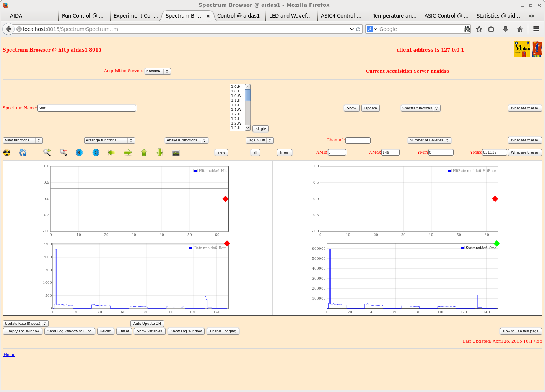Open Acquisition Servers nnaida6 dropdown
This screenshot has height=392, width=545.
(x=158, y=71)
